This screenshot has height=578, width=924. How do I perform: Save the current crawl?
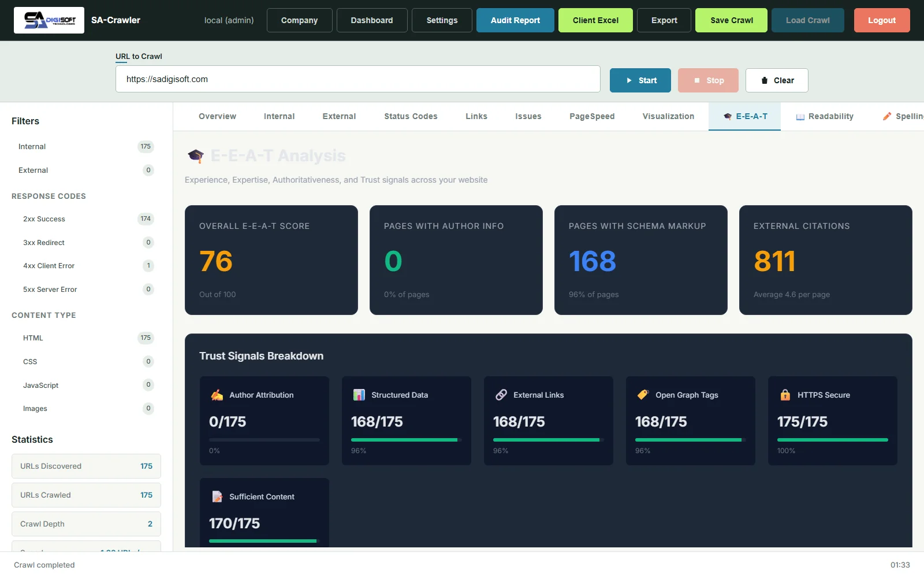[x=732, y=20]
